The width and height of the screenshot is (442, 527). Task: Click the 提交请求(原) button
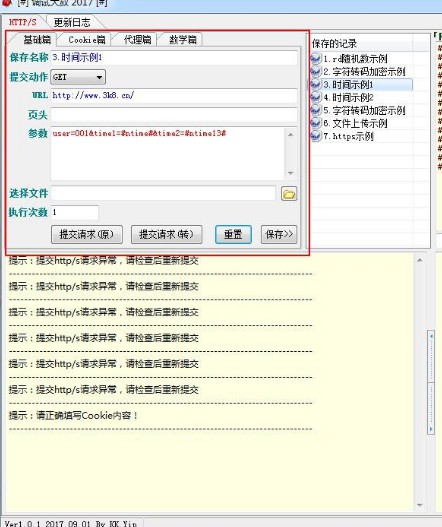pyautogui.click(x=87, y=234)
